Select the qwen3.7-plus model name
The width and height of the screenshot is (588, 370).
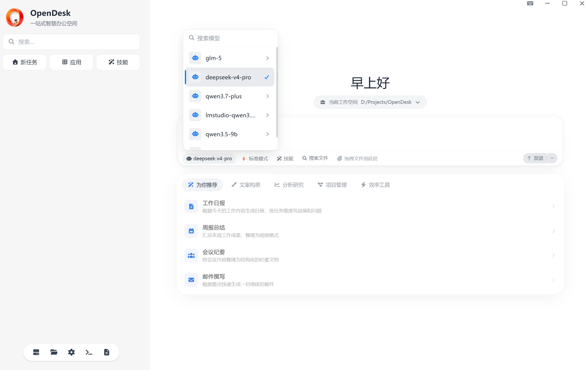tap(223, 96)
